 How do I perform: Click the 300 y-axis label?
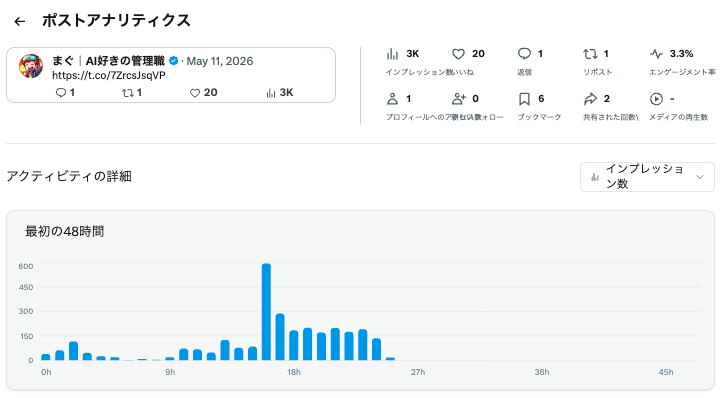click(26, 311)
